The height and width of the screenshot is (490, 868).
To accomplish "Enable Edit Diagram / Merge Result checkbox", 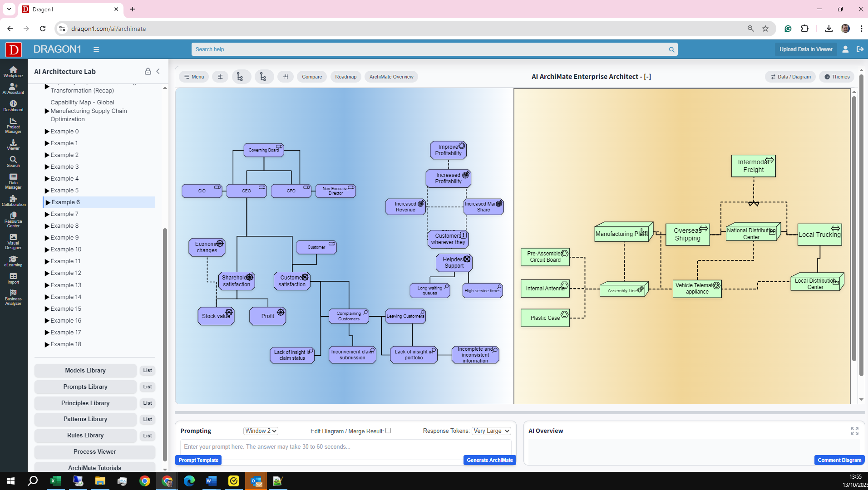I will click(x=388, y=431).
